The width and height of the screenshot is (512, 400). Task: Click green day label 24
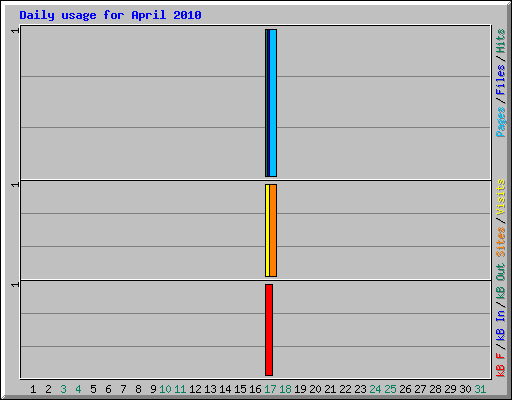[375, 389]
